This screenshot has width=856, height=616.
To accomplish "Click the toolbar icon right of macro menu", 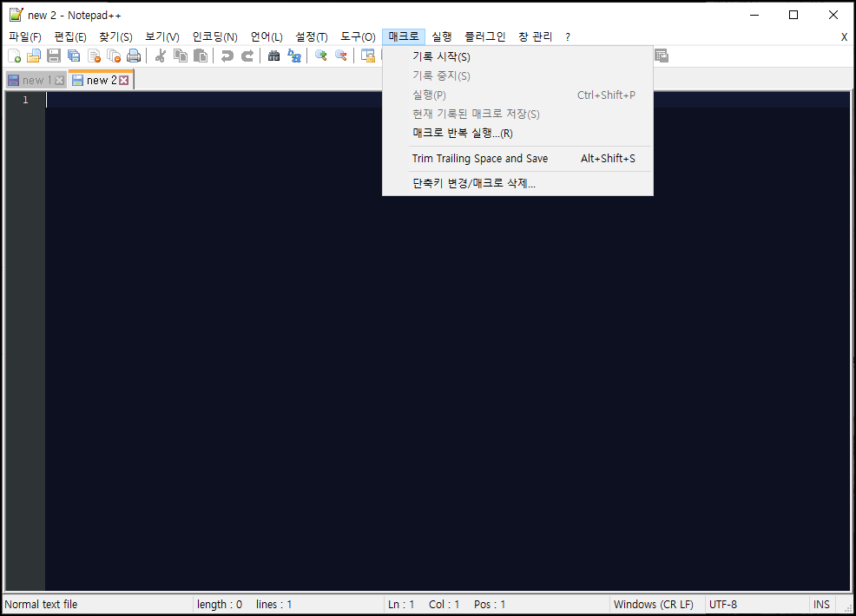I will [662, 56].
